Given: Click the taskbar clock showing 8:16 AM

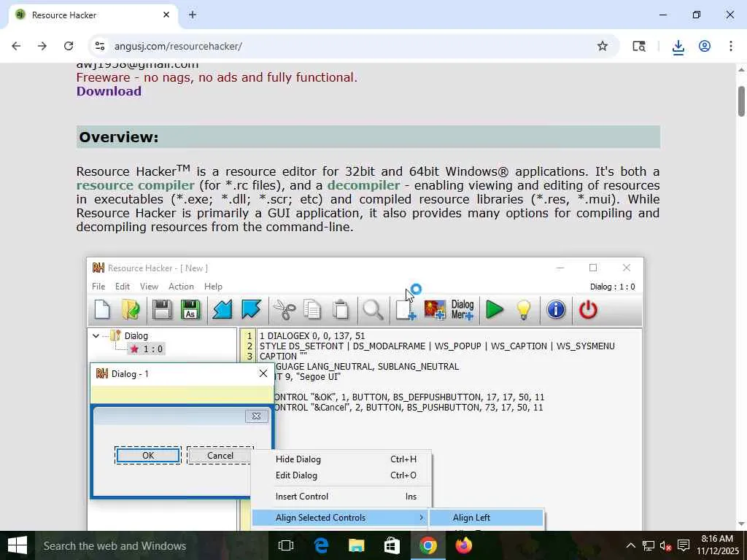Looking at the screenshot, I should (x=718, y=545).
